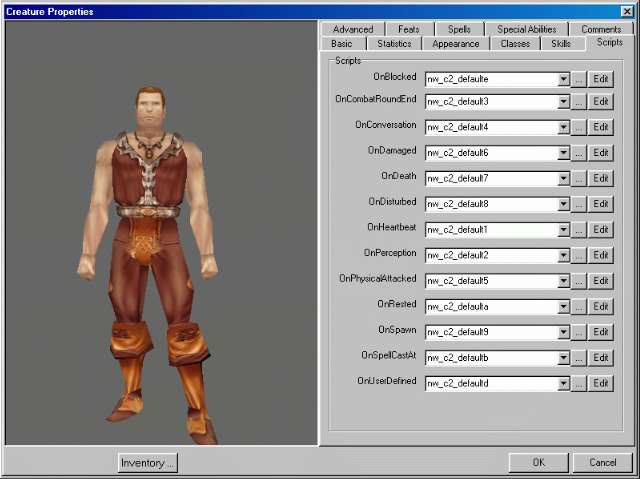640x479 pixels.
Task: Edit the OnRested script
Action: pyautogui.click(x=601, y=307)
